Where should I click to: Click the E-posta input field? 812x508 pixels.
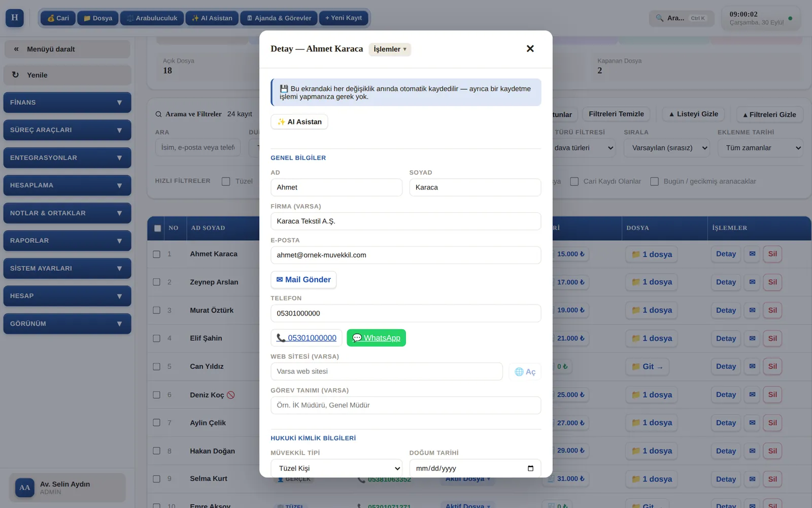(x=406, y=255)
